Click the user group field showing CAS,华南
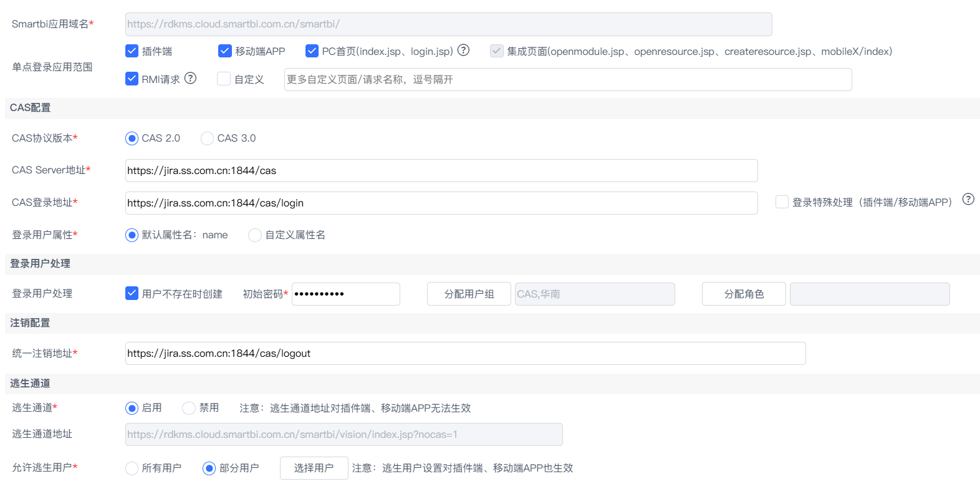 pyautogui.click(x=595, y=294)
